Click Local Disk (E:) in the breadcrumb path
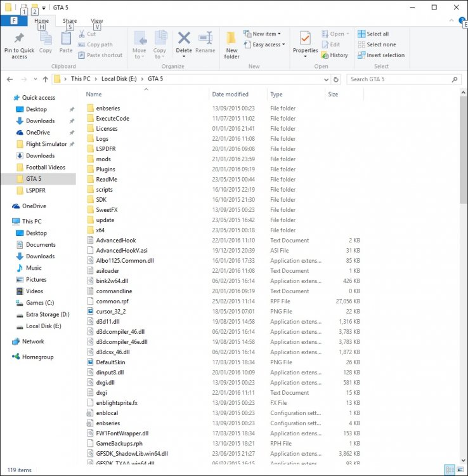Screen dimensions: 468x476 pyautogui.click(x=119, y=79)
